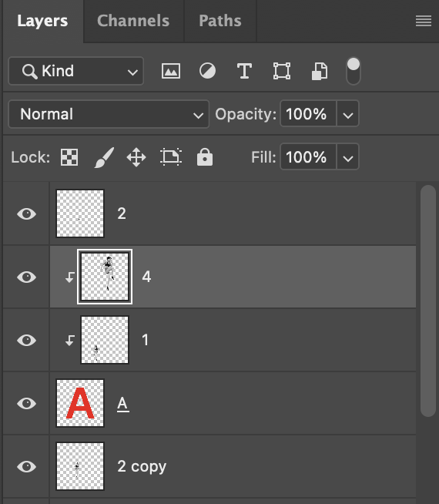Image resolution: width=439 pixels, height=504 pixels.
Task: Open Opacity slider dropdown arrow
Action: (348, 114)
